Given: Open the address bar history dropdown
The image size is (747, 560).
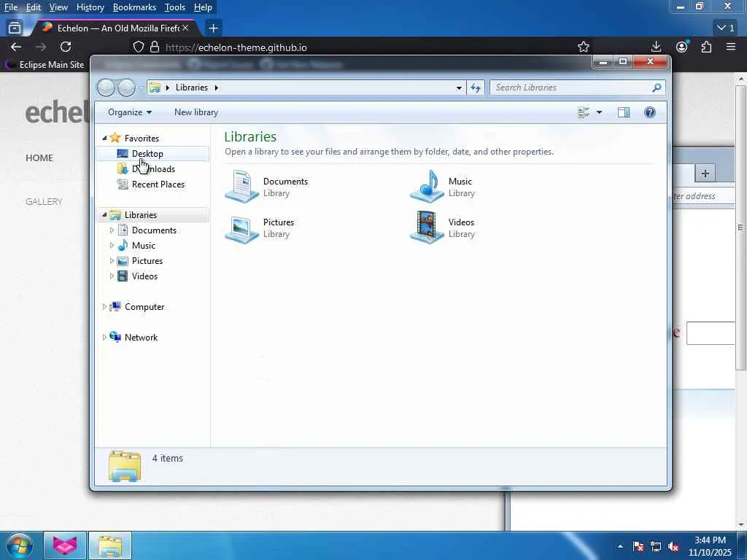Looking at the screenshot, I should coord(459,87).
